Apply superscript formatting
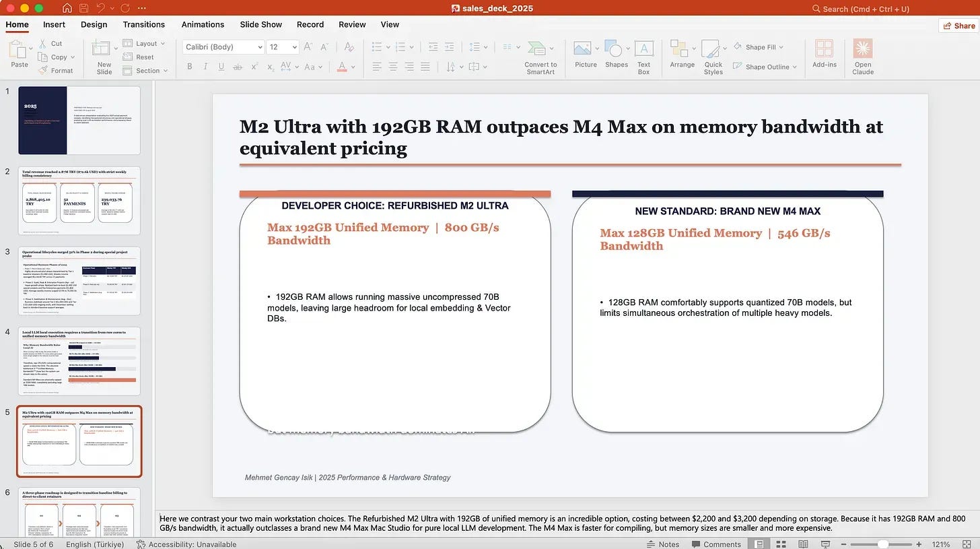The height and width of the screenshot is (549, 980). click(254, 67)
